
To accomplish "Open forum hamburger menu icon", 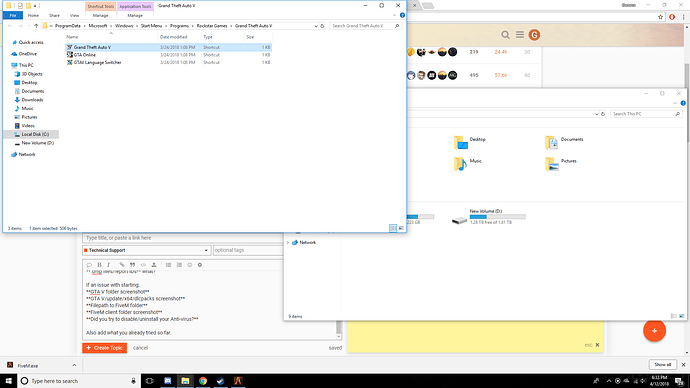I will (520, 35).
